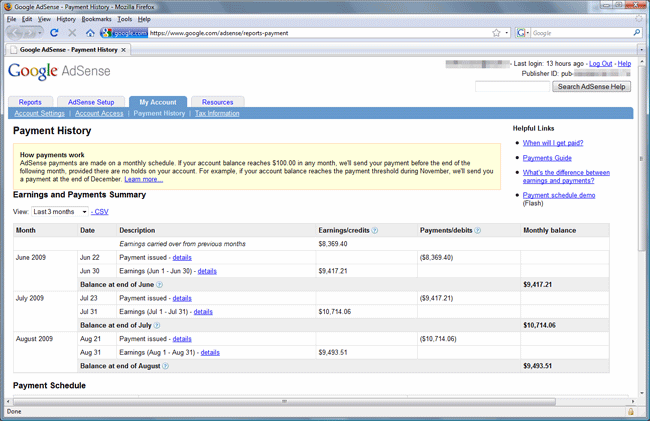The width and height of the screenshot is (650, 421).
Task: Open the Payments Guide link
Action: click(547, 158)
